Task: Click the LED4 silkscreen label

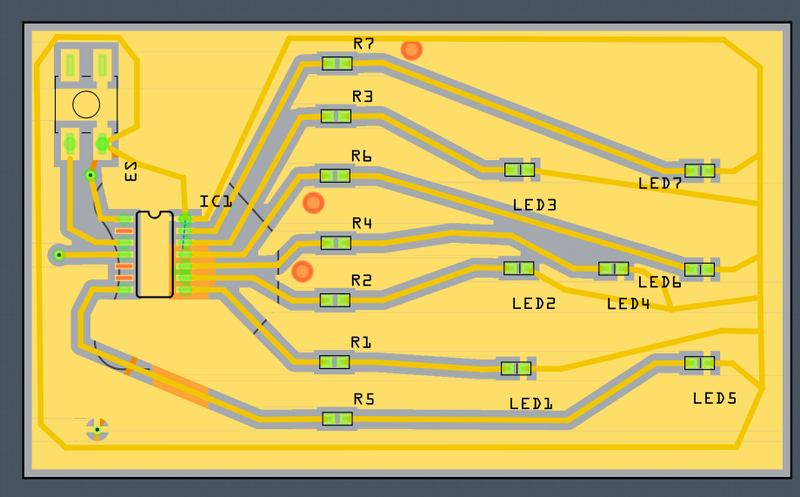Action: pos(628,303)
